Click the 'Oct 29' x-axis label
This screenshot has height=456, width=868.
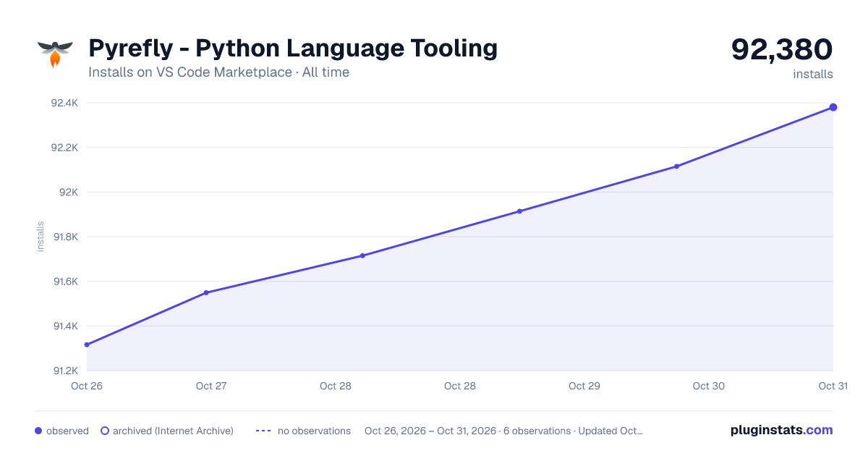click(x=584, y=386)
